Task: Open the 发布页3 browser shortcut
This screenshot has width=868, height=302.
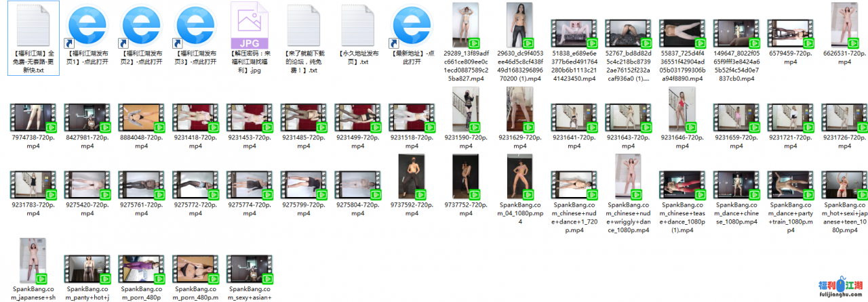Action: click(x=196, y=26)
